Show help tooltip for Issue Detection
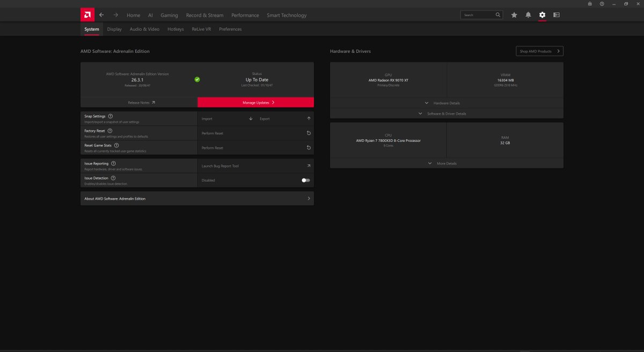The height and width of the screenshot is (352, 644). click(113, 178)
